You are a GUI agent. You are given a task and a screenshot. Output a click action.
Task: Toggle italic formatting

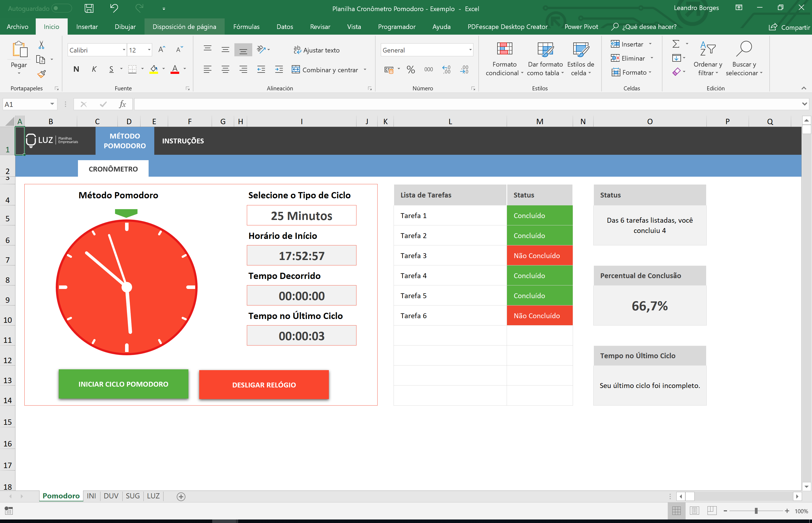pyautogui.click(x=94, y=69)
